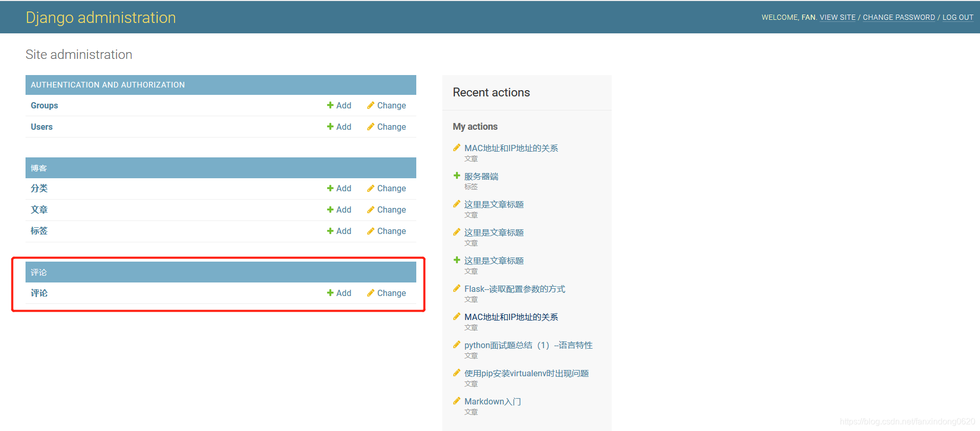Click pencil icon in 文章 row
Image resolution: width=980 pixels, height=431 pixels.
pos(370,210)
